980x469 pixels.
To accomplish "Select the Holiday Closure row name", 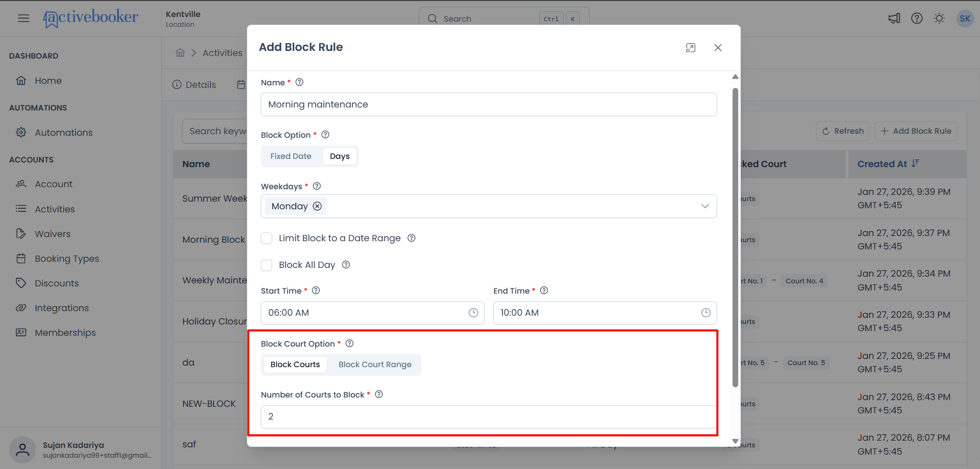I will pyautogui.click(x=215, y=321).
